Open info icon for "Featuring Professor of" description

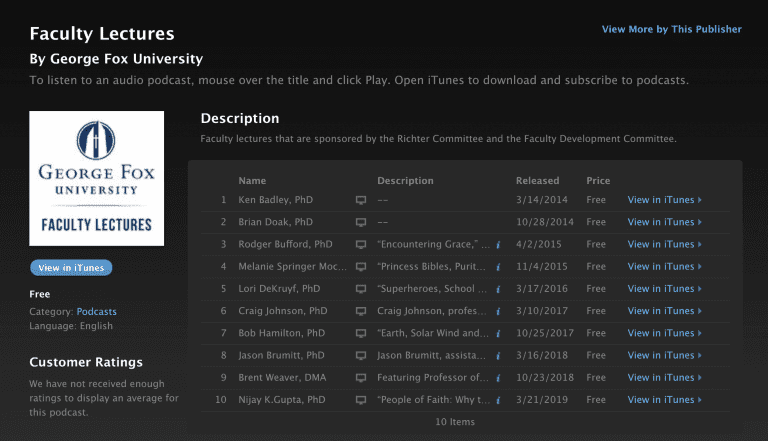click(498, 378)
